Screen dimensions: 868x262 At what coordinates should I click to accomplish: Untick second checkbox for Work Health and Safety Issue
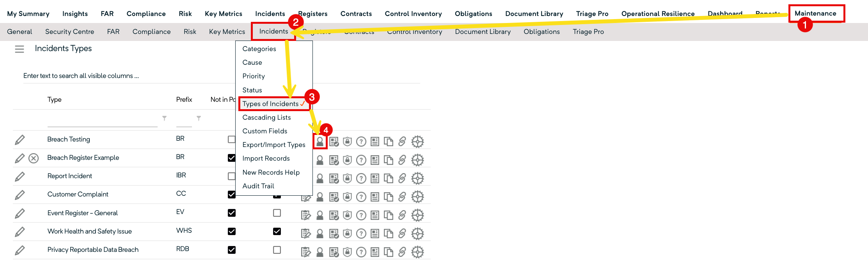(277, 231)
